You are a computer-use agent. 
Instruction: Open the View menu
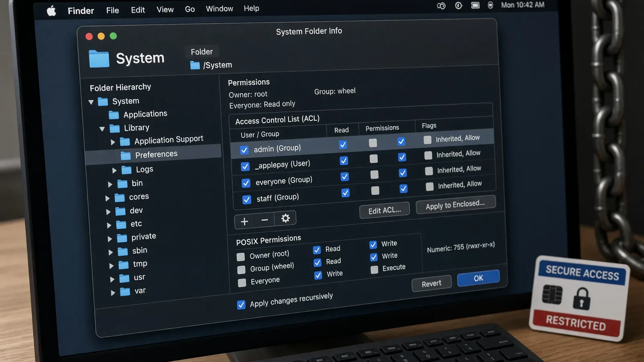tap(165, 9)
